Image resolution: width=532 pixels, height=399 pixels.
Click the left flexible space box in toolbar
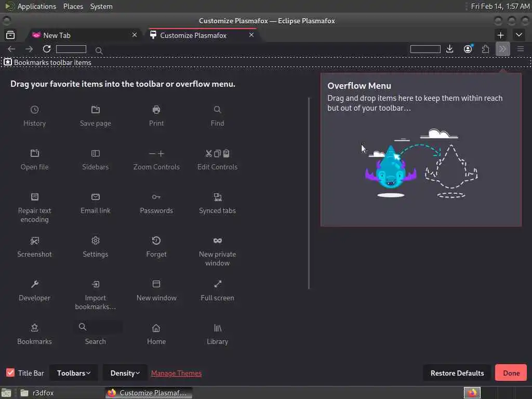71,49
